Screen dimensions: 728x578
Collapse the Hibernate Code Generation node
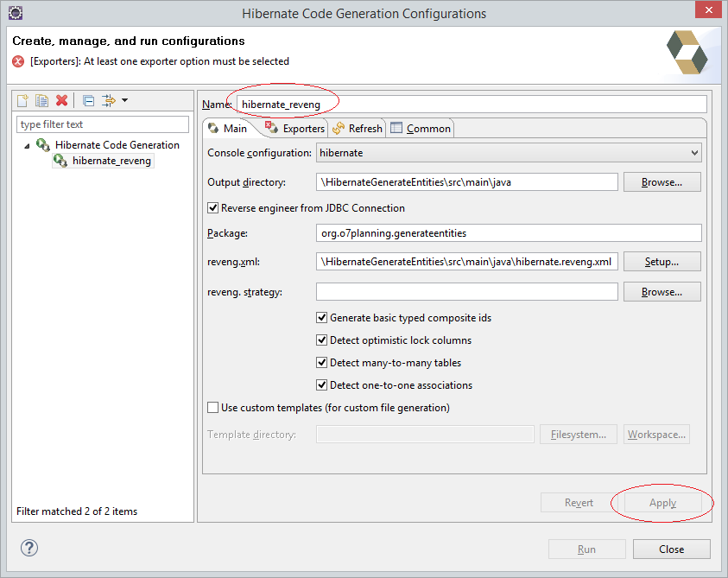[27, 146]
